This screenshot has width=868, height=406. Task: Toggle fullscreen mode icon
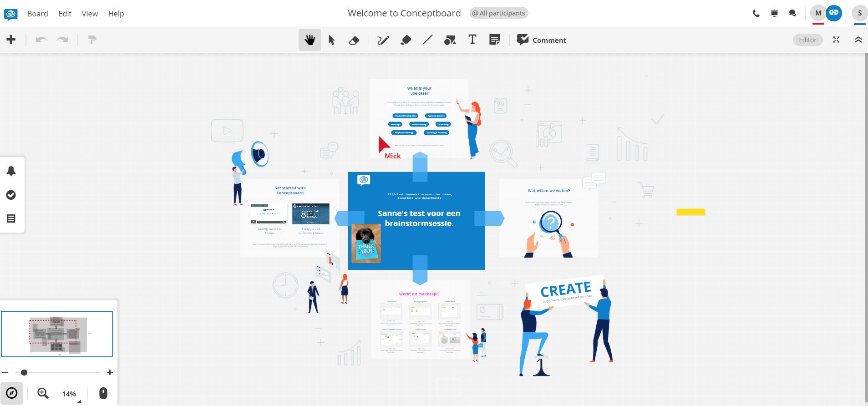pyautogui.click(x=836, y=40)
